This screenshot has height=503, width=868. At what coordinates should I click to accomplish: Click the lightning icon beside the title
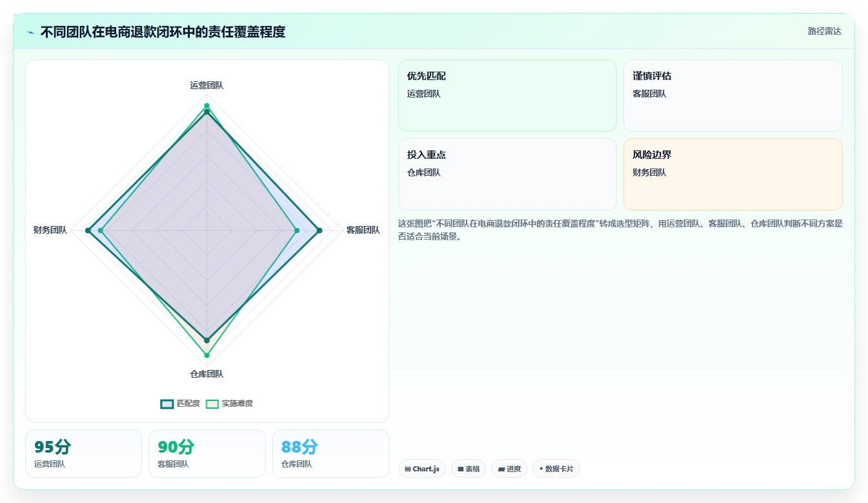point(31,32)
